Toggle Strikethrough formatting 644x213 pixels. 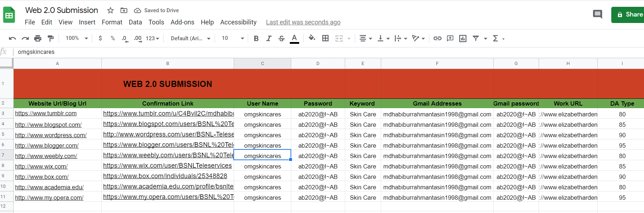coord(282,38)
